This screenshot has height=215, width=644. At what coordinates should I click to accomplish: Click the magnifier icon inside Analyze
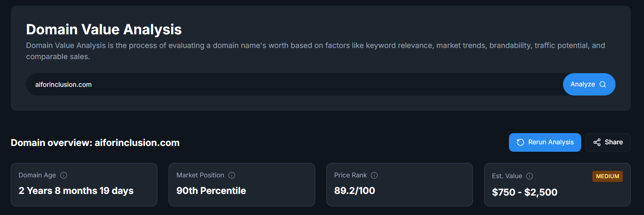click(603, 84)
